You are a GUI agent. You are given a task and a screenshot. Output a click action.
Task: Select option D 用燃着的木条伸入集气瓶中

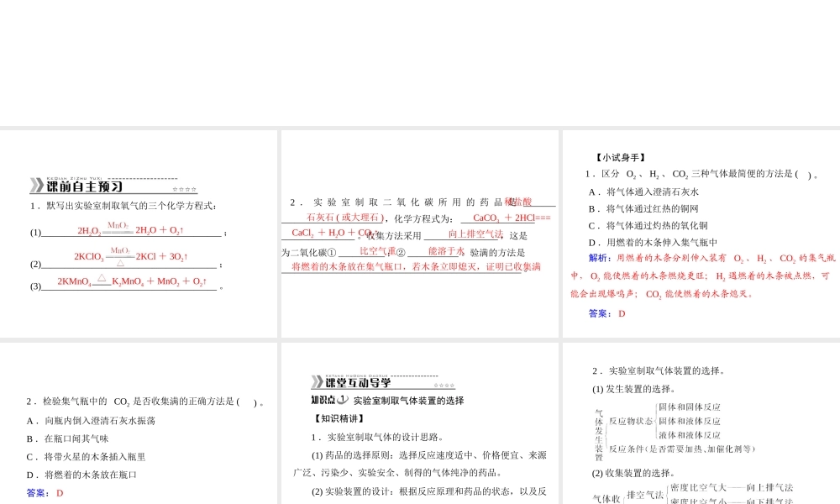[x=653, y=243]
